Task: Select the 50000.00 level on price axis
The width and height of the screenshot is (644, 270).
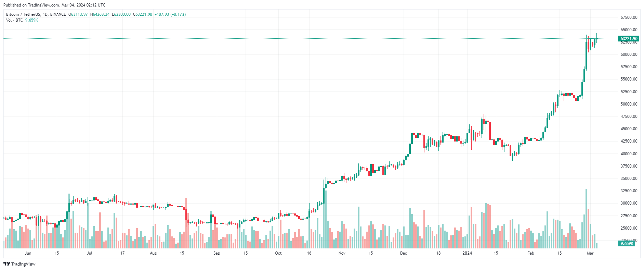Action: [x=629, y=104]
